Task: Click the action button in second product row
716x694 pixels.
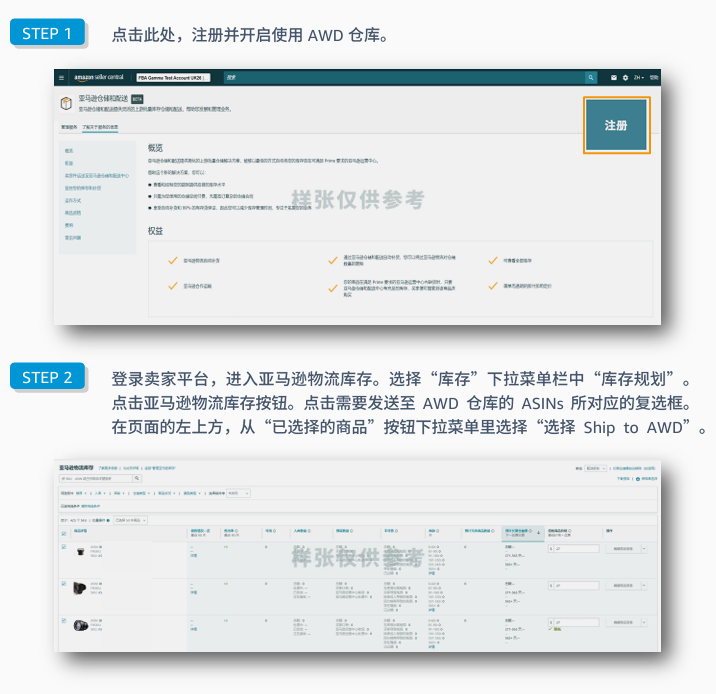Action: click(x=623, y=585)
